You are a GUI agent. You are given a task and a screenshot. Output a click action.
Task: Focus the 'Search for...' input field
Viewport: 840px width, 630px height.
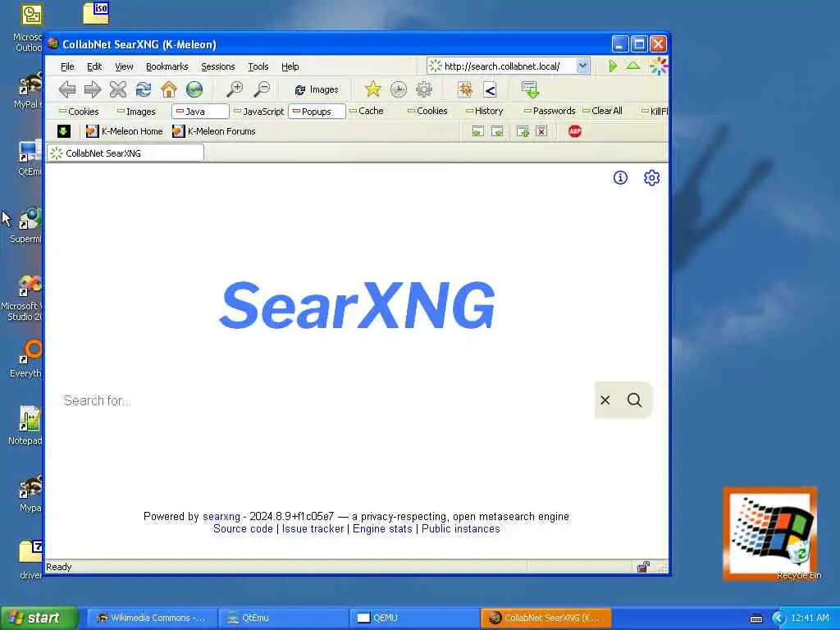pos(325,400)
